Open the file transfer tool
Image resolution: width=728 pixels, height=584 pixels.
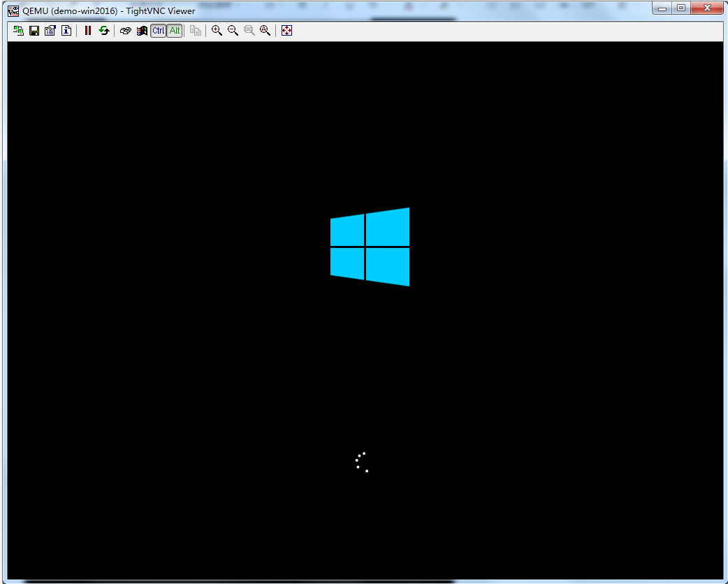[196, 31]
